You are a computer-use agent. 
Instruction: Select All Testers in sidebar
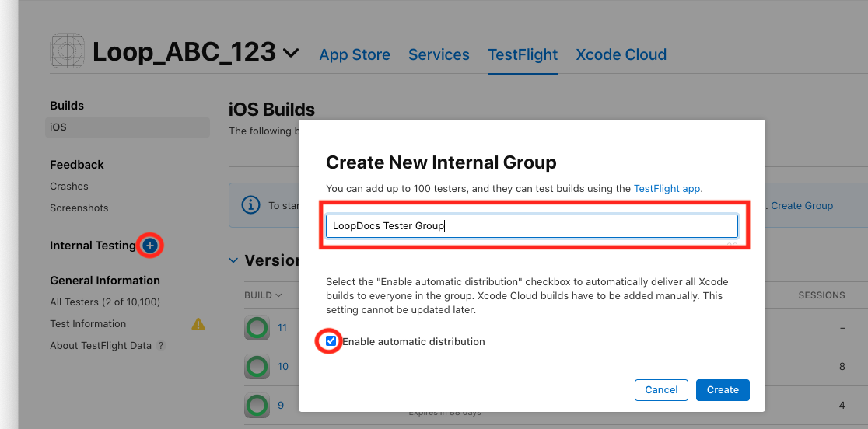click(105, 302)
